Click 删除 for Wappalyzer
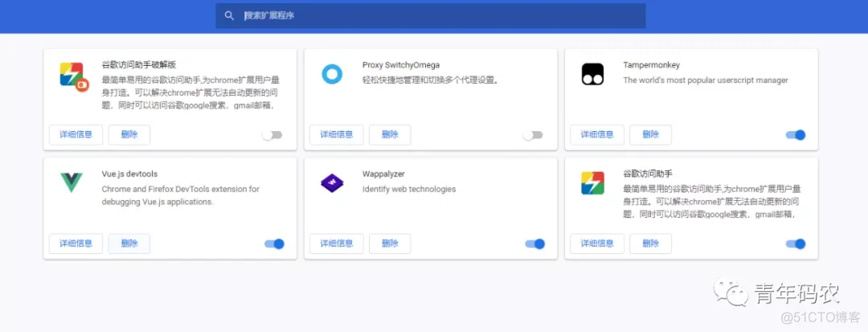Screen dimensions: 868x332 click(390, 244)
